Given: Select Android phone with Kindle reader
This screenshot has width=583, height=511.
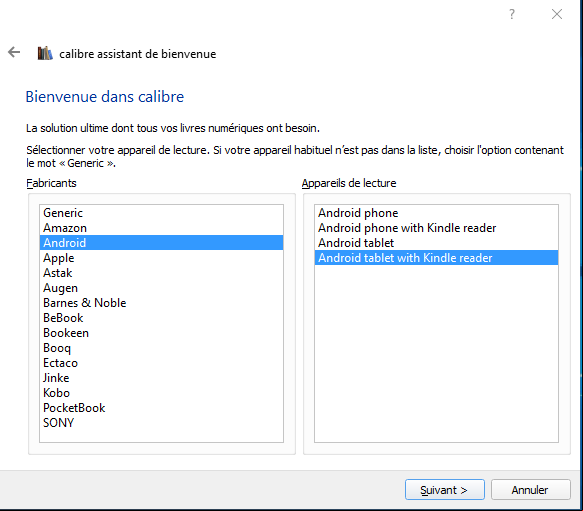Looking at the screenshot, I should tap(436, 228).
